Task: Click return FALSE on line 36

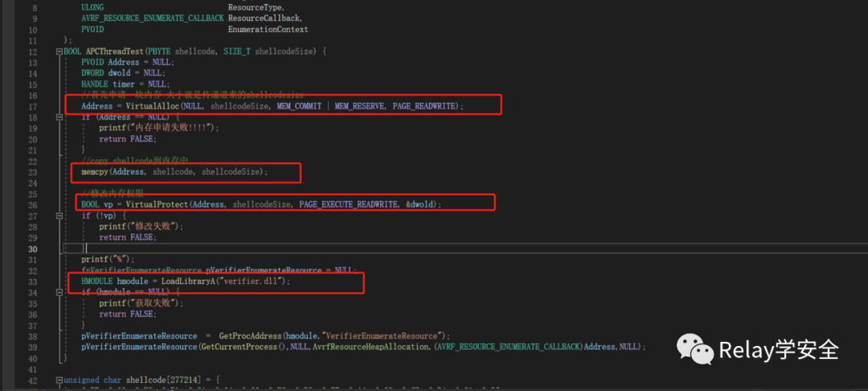Action: (128, 314)
